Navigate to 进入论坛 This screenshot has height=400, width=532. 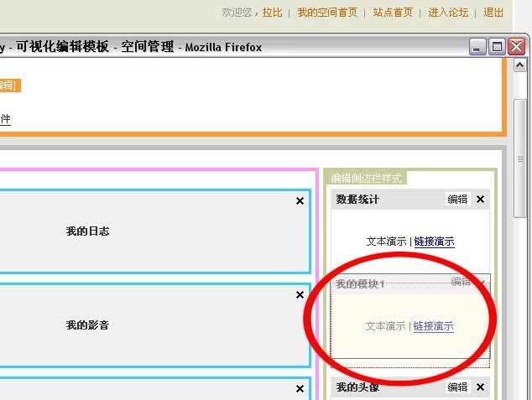(448, 13)
